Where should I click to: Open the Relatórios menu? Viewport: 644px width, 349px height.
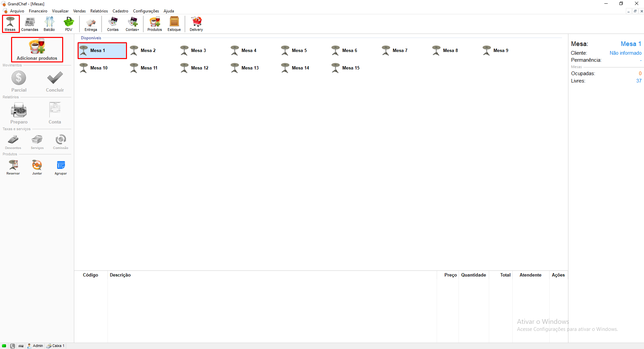tap(99, 11)
